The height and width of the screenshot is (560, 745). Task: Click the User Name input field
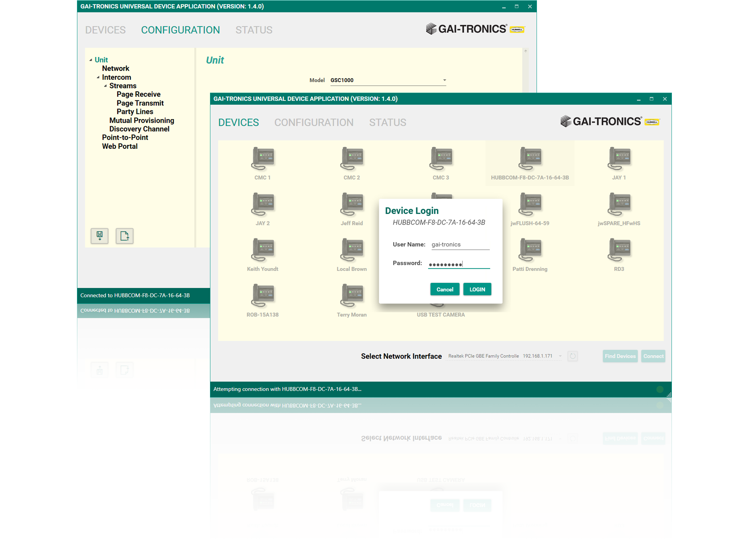[x=460, y=245]
